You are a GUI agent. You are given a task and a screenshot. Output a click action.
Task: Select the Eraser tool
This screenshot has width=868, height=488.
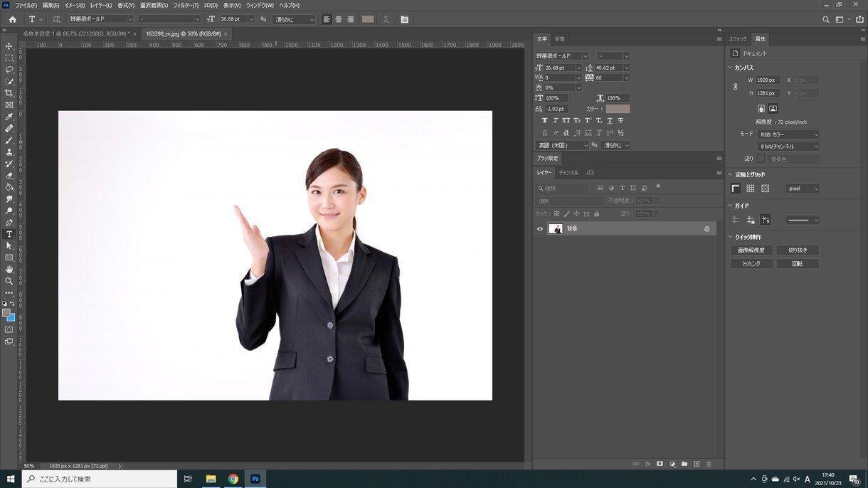(x=9, y=176)
